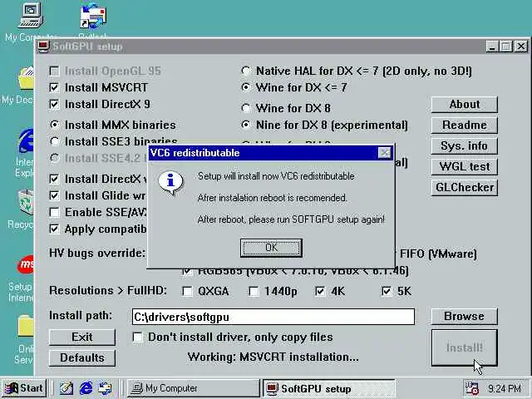Toggle the Install Glide wrapper checkbox
This screenshot has height=399, width=532.
tap(54, 195)
